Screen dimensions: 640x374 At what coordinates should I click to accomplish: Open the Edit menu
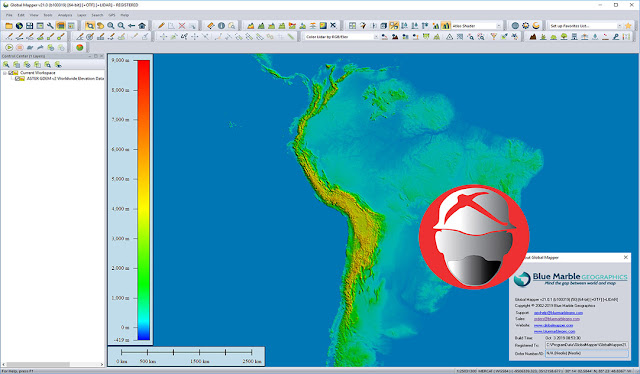tap(21, 15)
